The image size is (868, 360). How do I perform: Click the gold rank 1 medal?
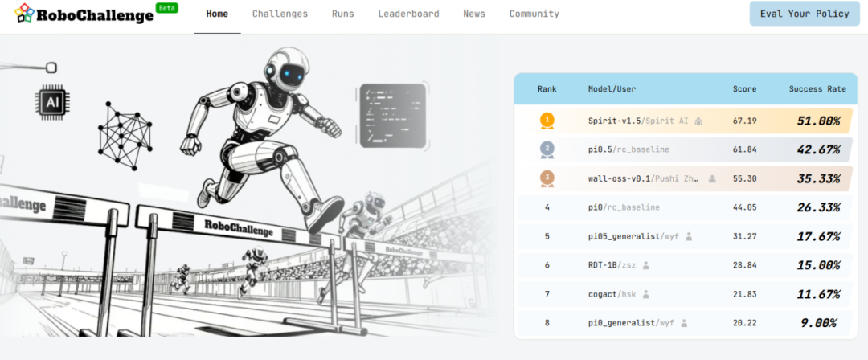[547, 121]
